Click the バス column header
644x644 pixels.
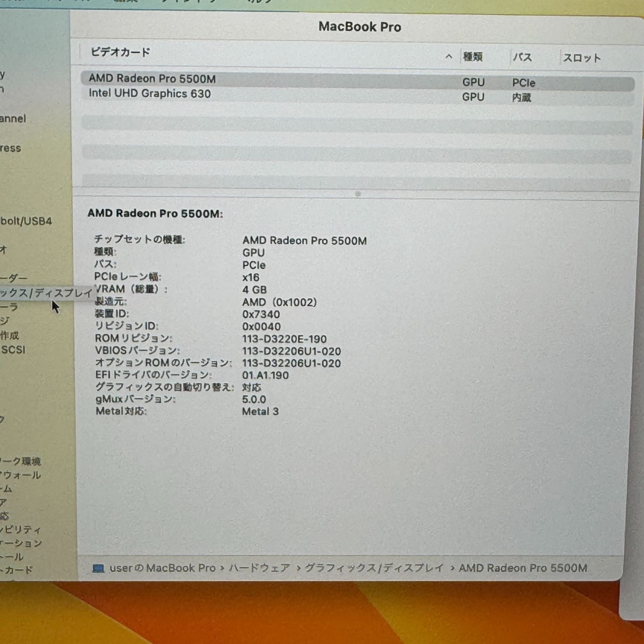pos(522,57)
